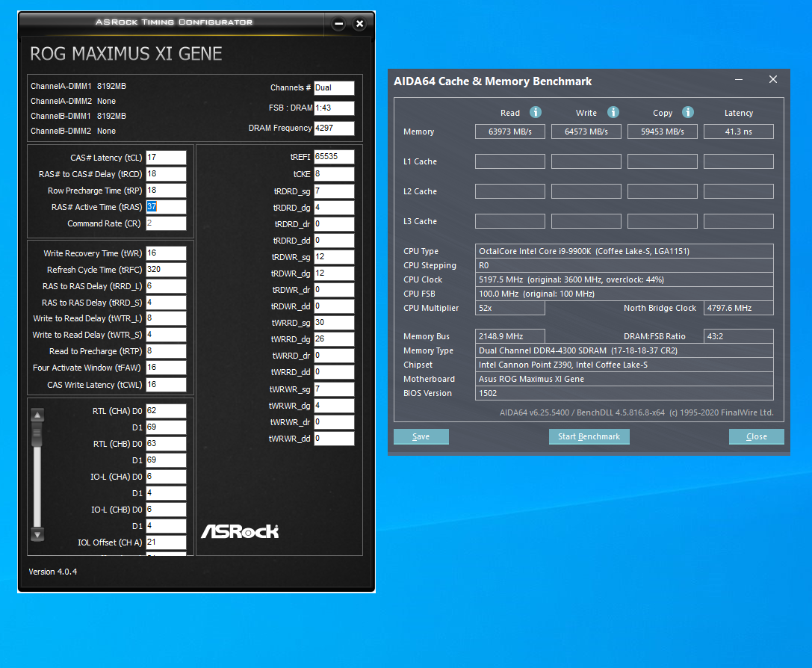The image size is (812, 668).
Task: Click the tWRWR_sg value field
Action: coord(334,389)
